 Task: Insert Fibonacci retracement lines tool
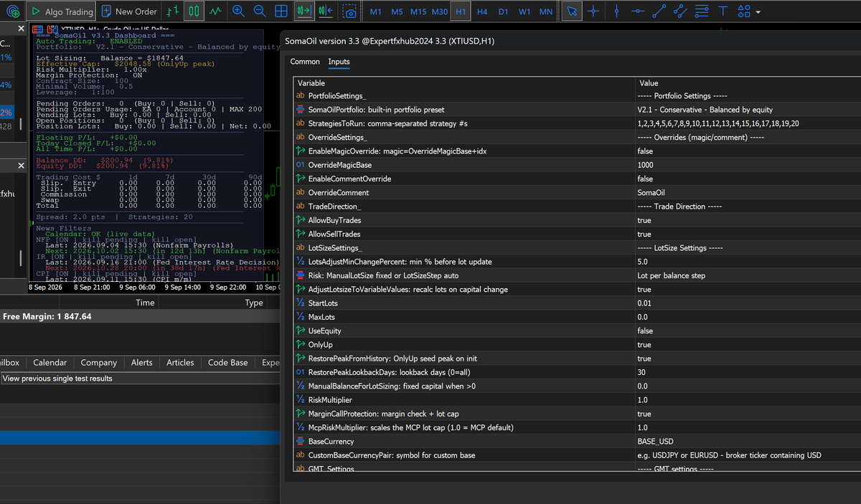click(x=702, y=11)
